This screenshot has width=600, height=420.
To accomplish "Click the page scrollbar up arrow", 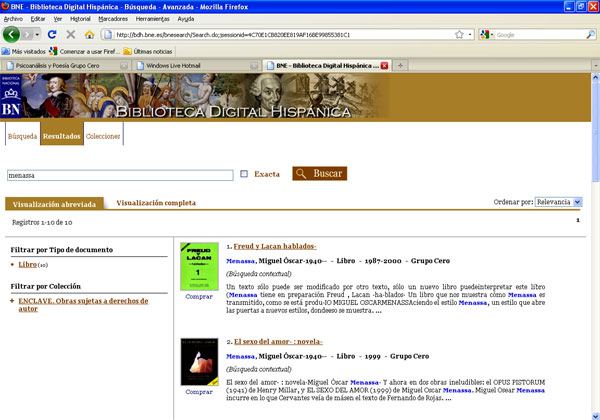I will [x=595, y=77].
